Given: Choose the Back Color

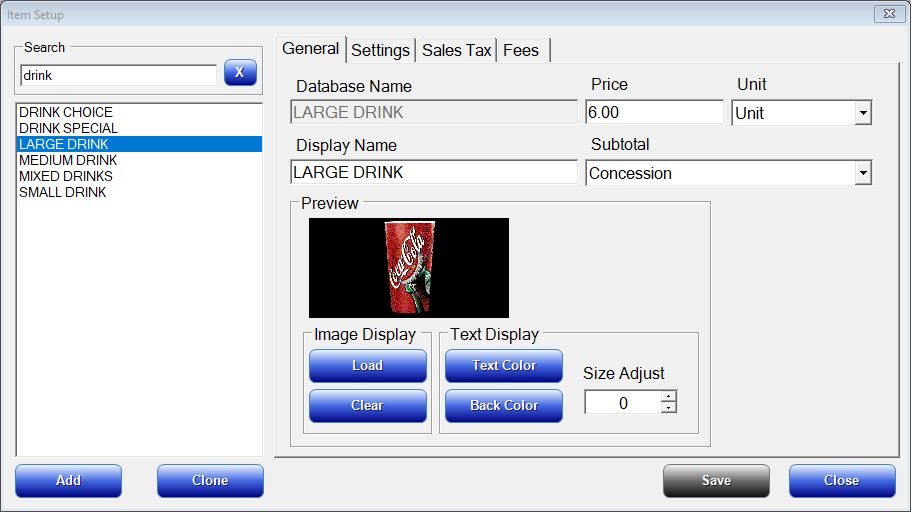Looking at the screenshot, I should [504, 406].
